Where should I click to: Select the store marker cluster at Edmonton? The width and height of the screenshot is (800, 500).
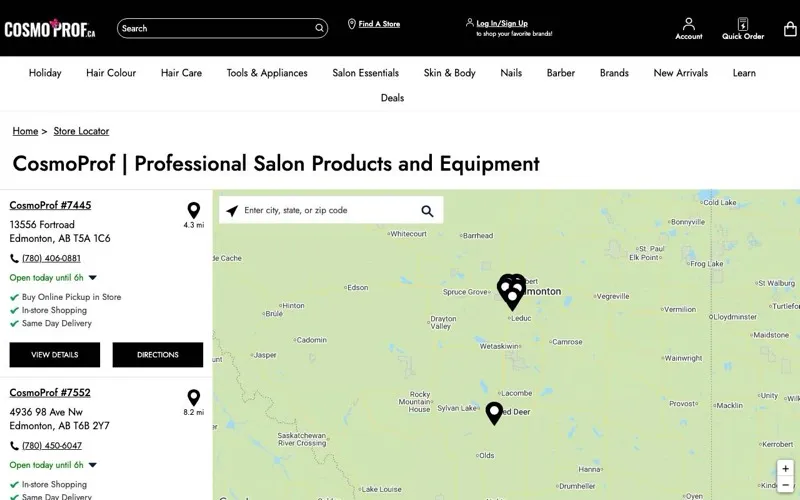coord(511,292)
